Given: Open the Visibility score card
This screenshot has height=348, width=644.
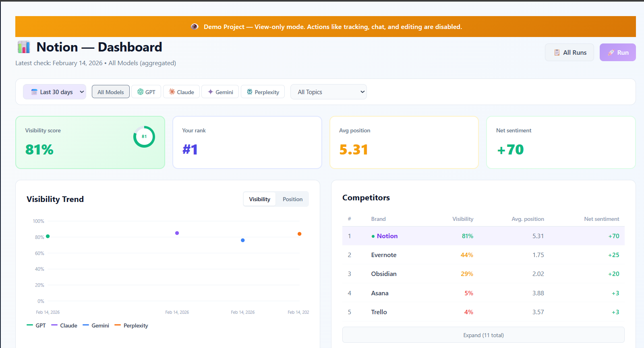Looking at the screenshot, I should [90, 142].
